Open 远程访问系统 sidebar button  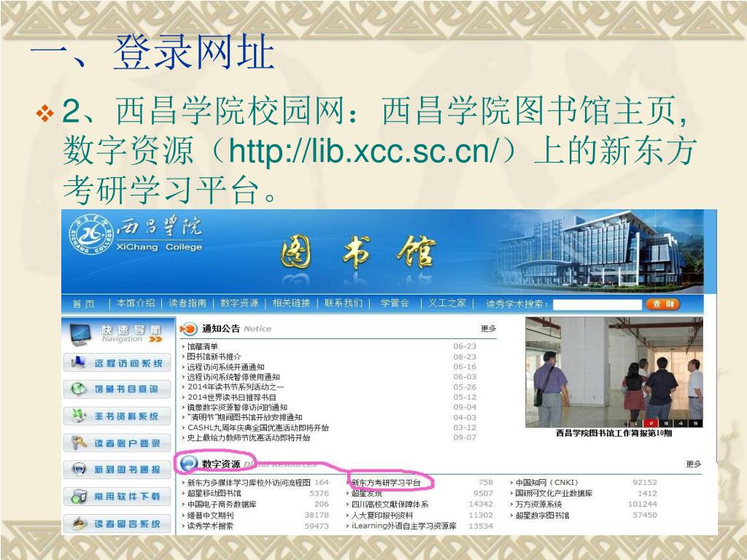117,363
